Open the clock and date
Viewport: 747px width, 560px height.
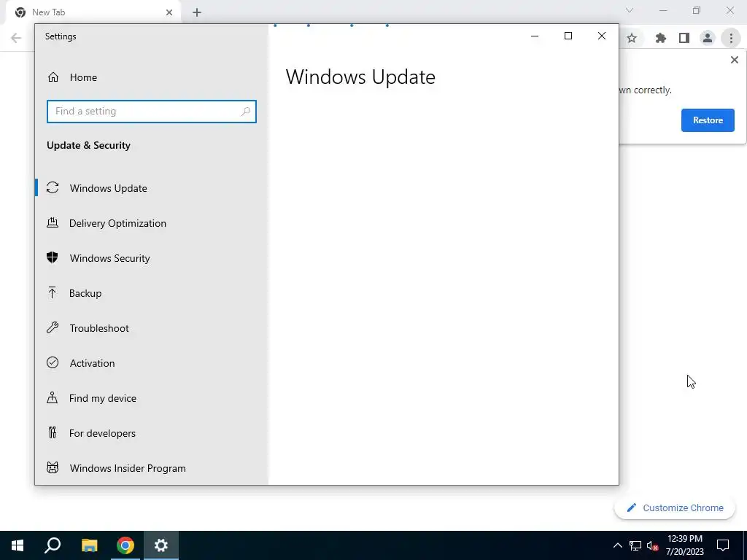click(x=684, y=545)
